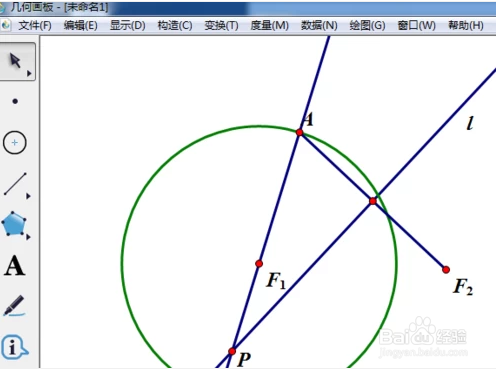Select the intersection point on line l
This screenshot has height=370, width=496.
coord(373,201)
